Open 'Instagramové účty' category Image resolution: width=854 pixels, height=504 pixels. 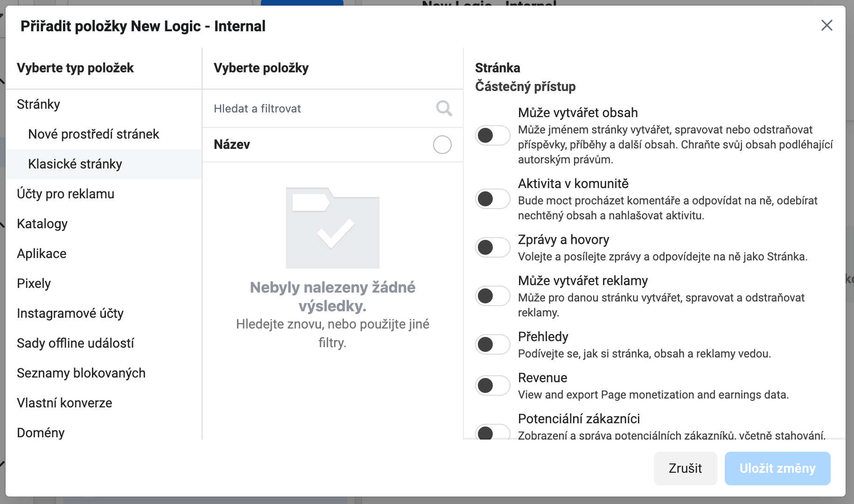click(70, 314)
